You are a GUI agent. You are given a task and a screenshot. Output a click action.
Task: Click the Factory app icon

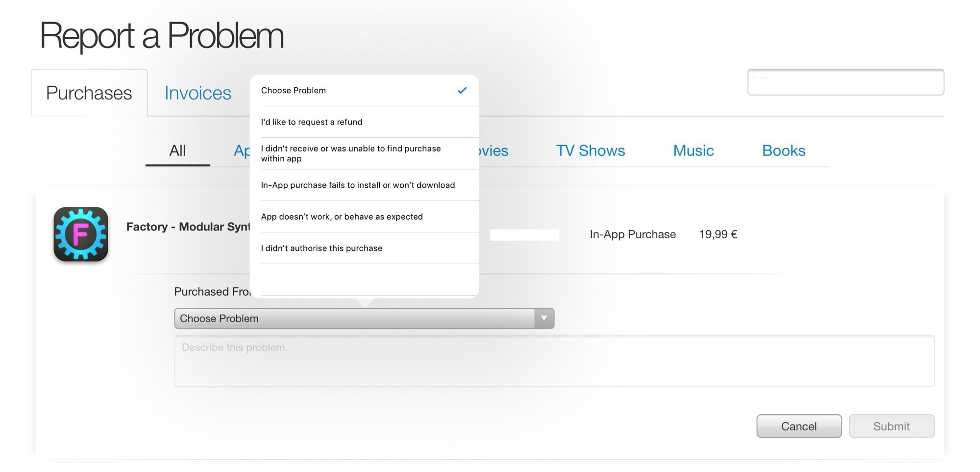point(81,234)
